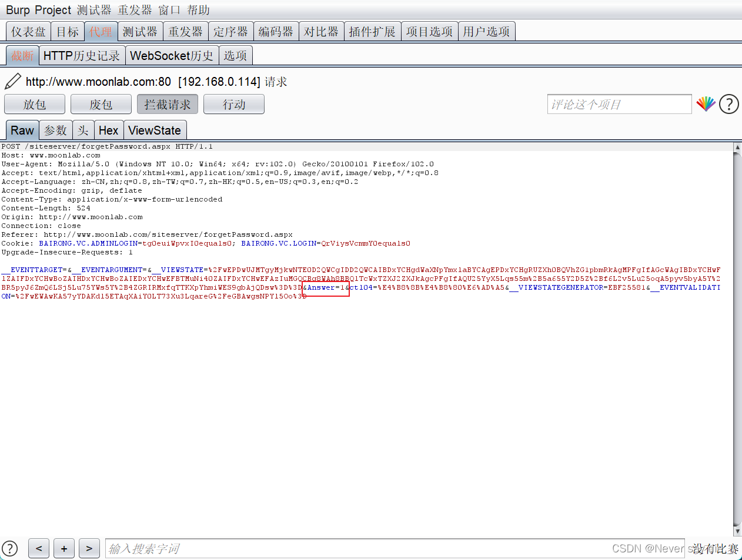Click 放包 to forward the request
742x560 pixels.
35,104
